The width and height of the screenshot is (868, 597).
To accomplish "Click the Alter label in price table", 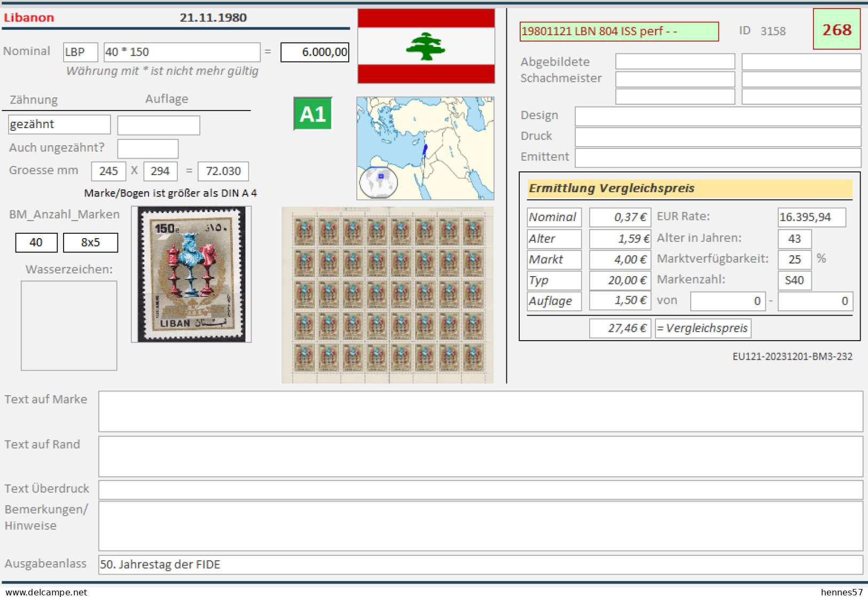I will point(554,239).
